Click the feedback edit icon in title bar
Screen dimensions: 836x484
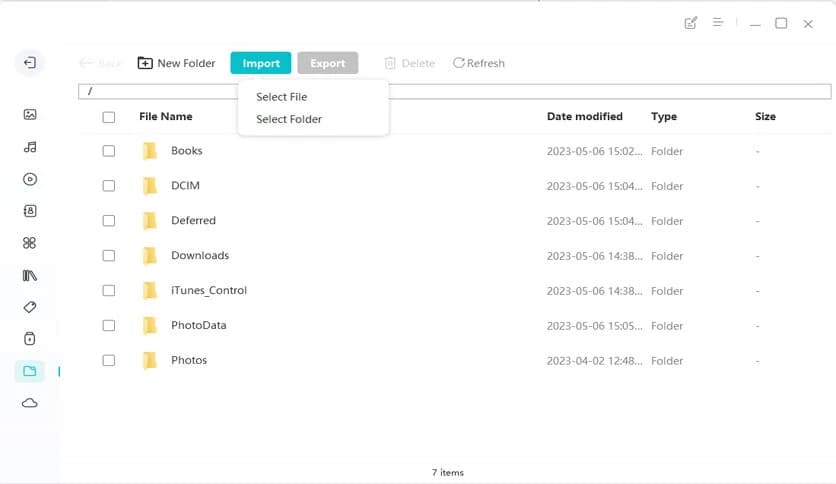(x=691, y=23)
